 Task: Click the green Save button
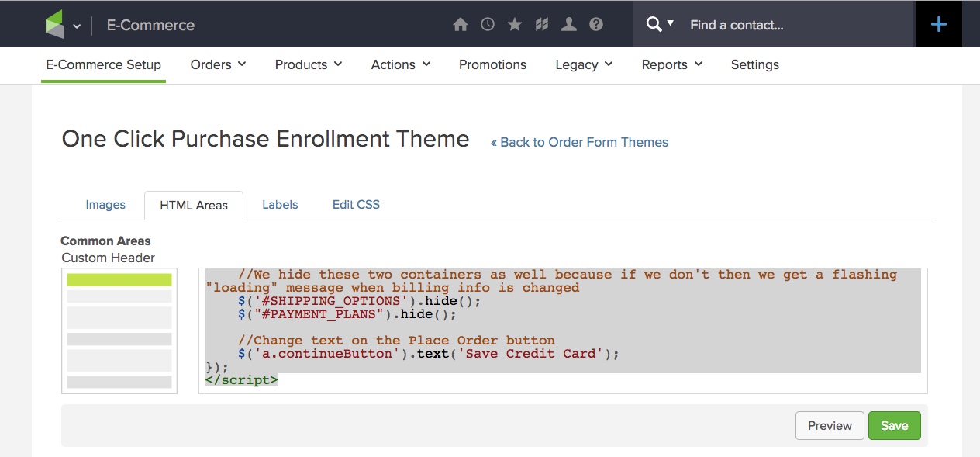click(894, 425)
